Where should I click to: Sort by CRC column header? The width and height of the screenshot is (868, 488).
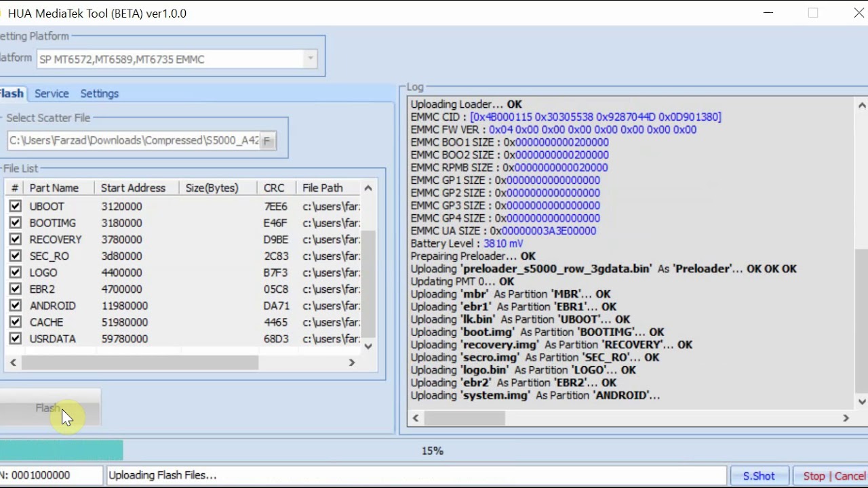(x=277, y=188)
